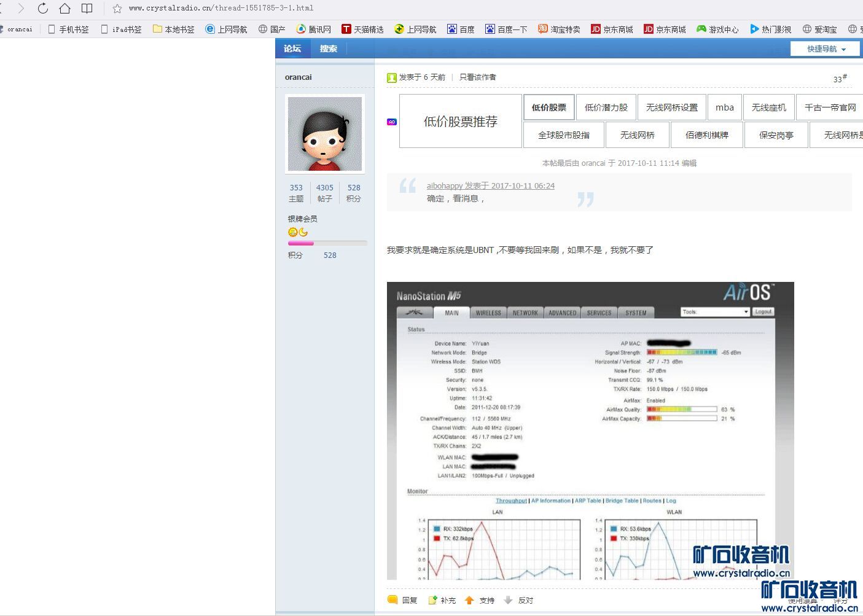The image size is (863, 616).
Task: Click the 低价股票 ad link
Action: [x=549, y=107]
